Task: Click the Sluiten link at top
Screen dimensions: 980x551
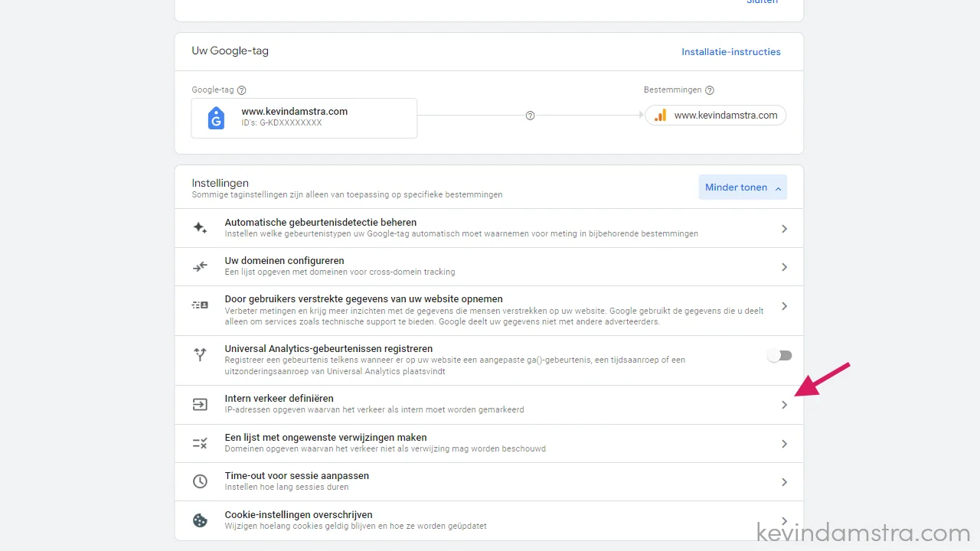Action: click(763, 2)
